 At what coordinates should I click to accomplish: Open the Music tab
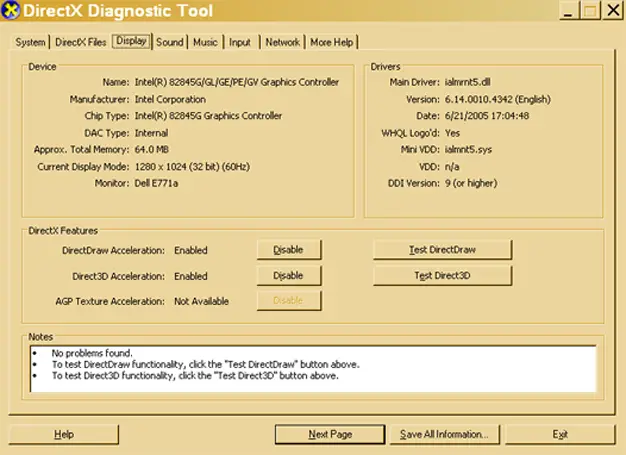(205, 42)
